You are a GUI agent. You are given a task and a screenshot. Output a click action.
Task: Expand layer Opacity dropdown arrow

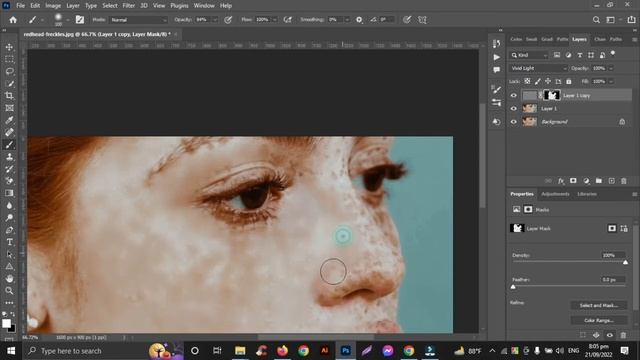tap(611, 68)
